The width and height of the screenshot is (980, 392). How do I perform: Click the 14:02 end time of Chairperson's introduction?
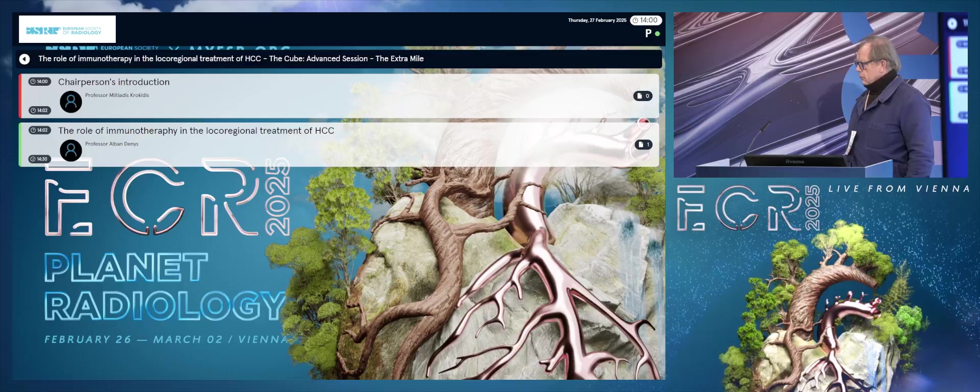[39, 110]
